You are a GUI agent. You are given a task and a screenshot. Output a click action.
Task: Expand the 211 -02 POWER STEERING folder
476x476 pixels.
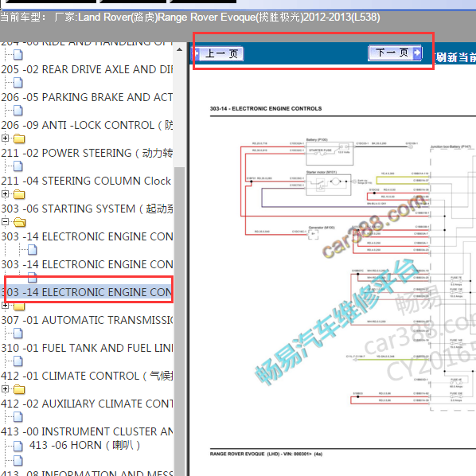pyautogui.click(x=5, y=139)
